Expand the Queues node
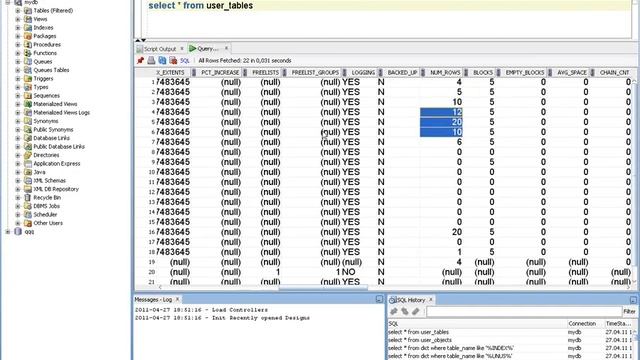 point(18,62)
